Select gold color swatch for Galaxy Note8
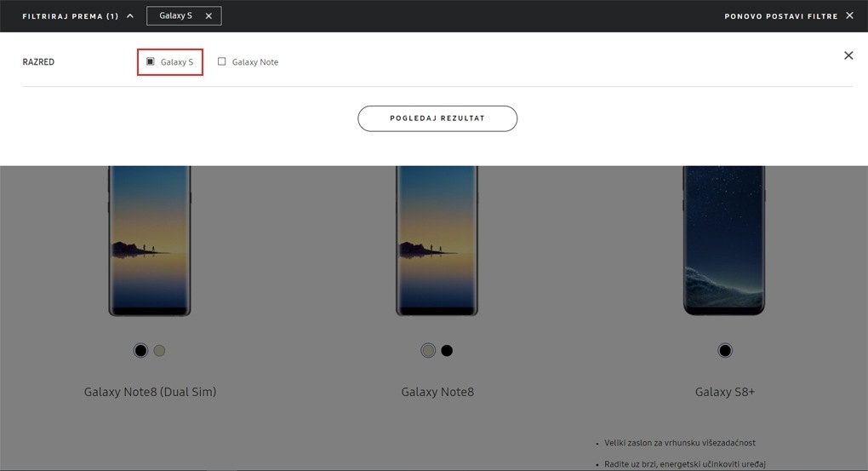 point(428,351)
